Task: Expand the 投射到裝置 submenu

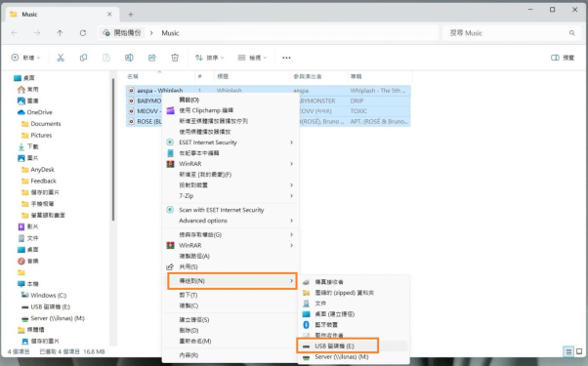Action: click(291, 185)
